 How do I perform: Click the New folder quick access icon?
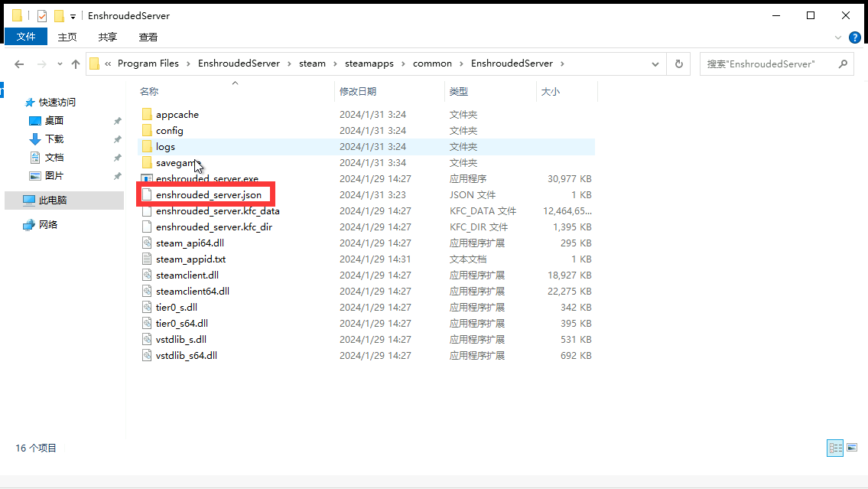point(59,16)
